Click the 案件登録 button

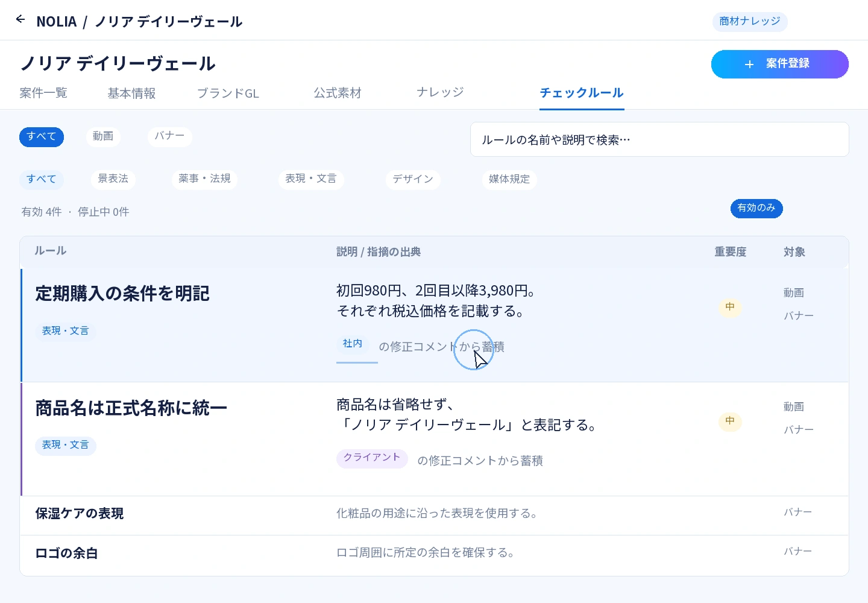tap(779, 64)
